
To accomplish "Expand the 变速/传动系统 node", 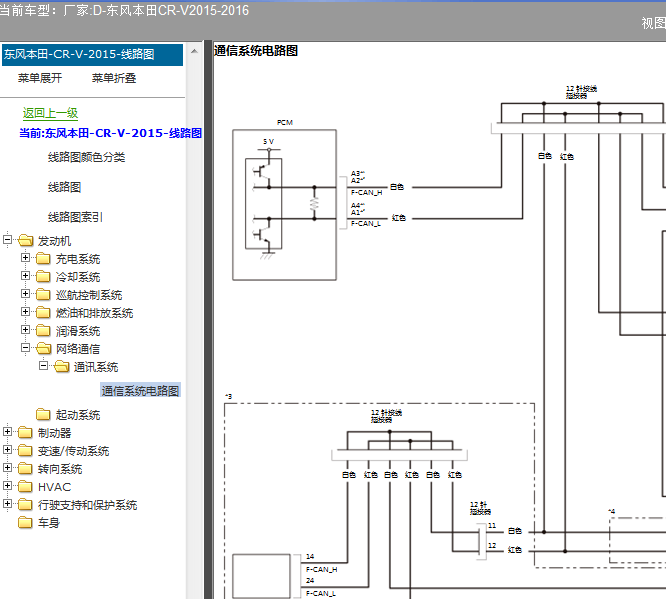I will [7, 449].
